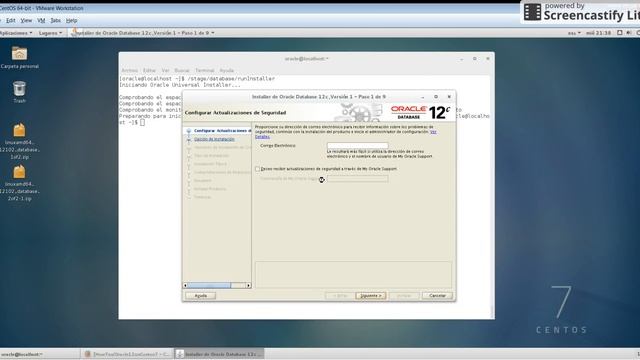Open the keyboard language 'es' dropdown
This screenshot has width=640, height=360.
(574, 33)
